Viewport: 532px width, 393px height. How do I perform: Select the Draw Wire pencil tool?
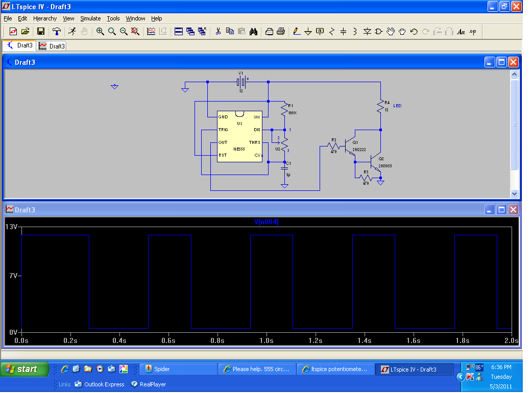(297, 32)
